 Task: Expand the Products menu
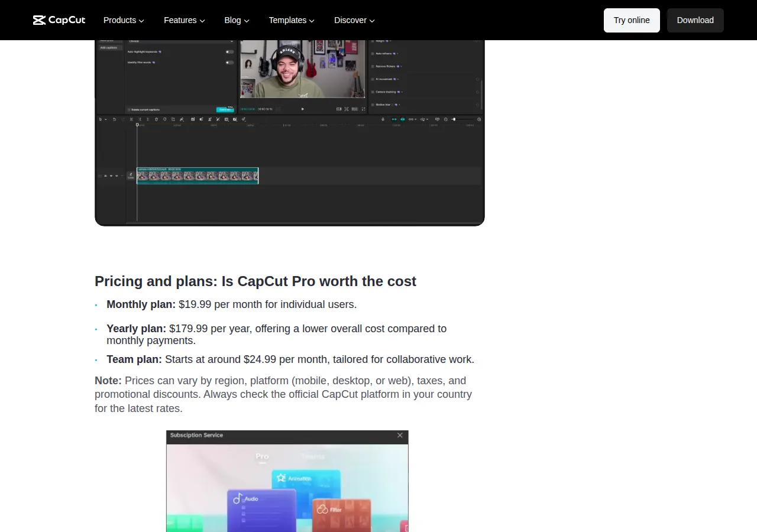(x=124, y=20)
